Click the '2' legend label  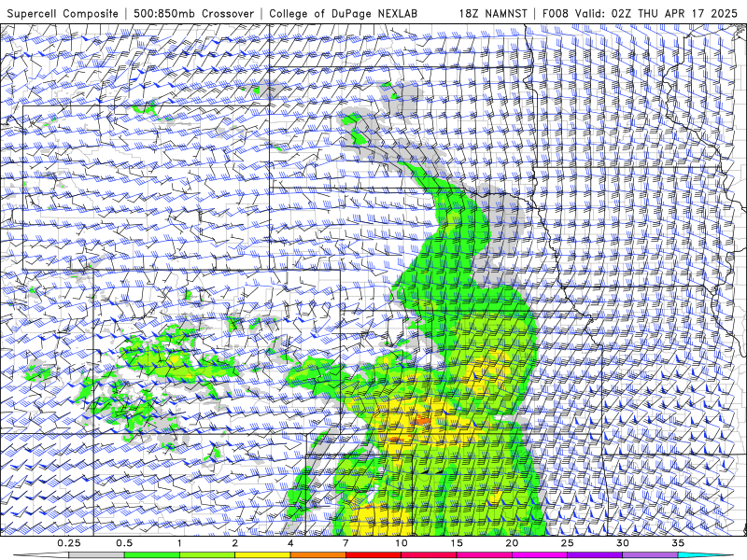point(235,543)
